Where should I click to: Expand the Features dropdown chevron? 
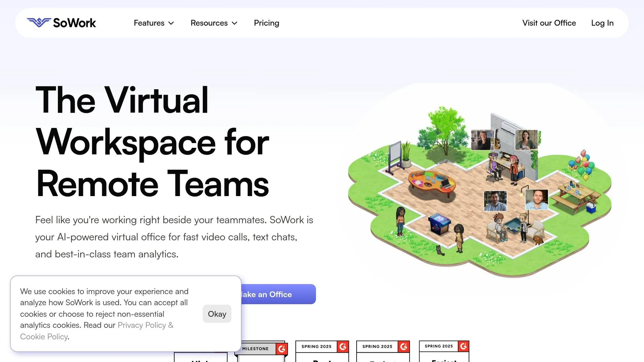click(x=171, y=23)
